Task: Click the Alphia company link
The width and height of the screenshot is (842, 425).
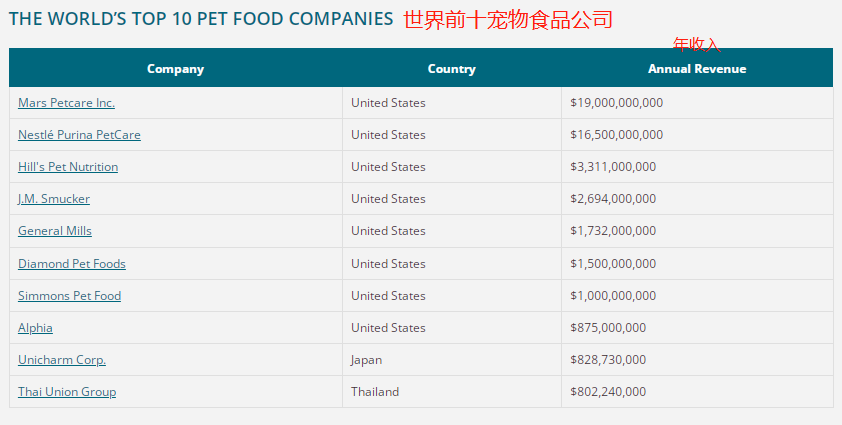Action: pos(35,328)
